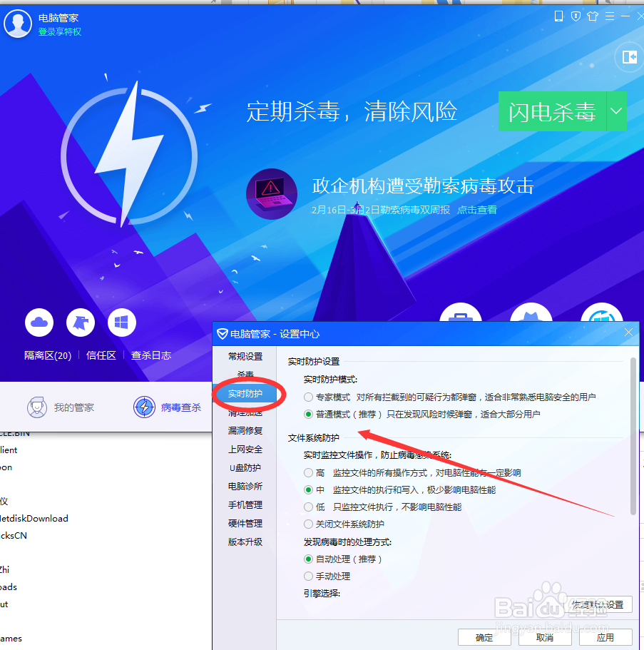Click 我的管家 avatar icon
This screenshot has height=650, width=644.
tap(37, 407)
